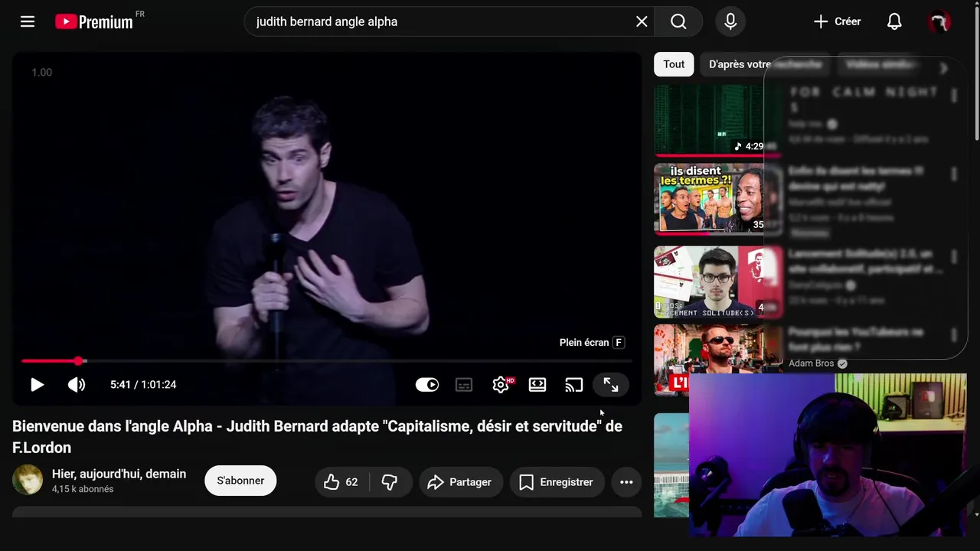Seek on the red progress bar
This screenshot has height=551, width=980.
(x=327, y=360)
